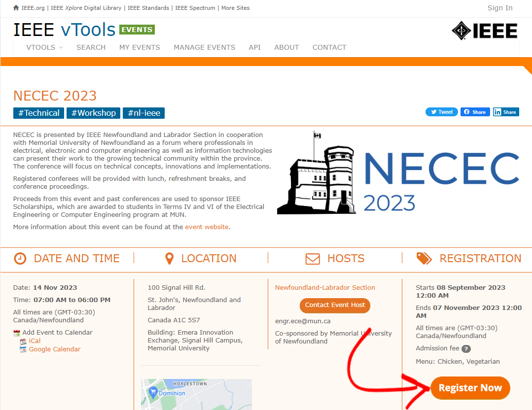
Task: Open the event website link
Action: coord(207,227)
